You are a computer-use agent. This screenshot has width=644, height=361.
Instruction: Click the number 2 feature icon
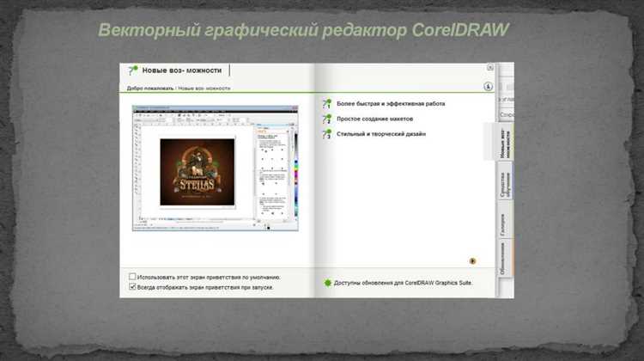(x=327, y=119)
